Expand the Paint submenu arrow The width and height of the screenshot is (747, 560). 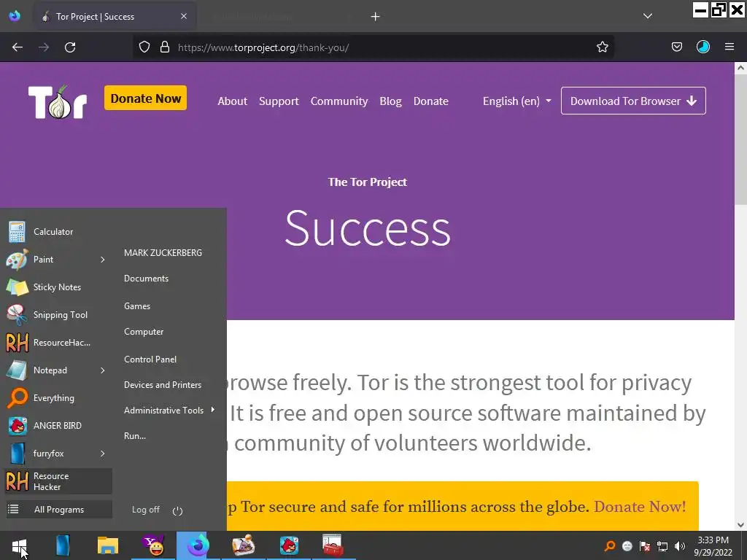click(x=103, y=260)
